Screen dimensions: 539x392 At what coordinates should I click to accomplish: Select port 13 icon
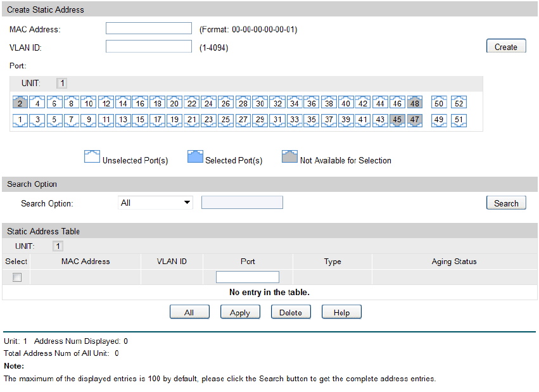pos(123,120)
